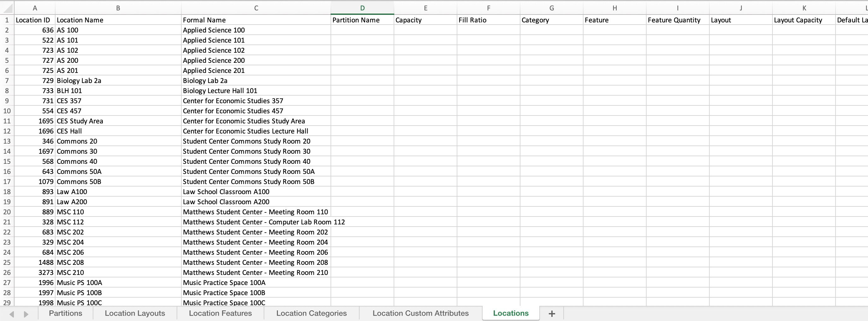
Task: Select Location ID 1697 cell
Action: click(35, 152)
